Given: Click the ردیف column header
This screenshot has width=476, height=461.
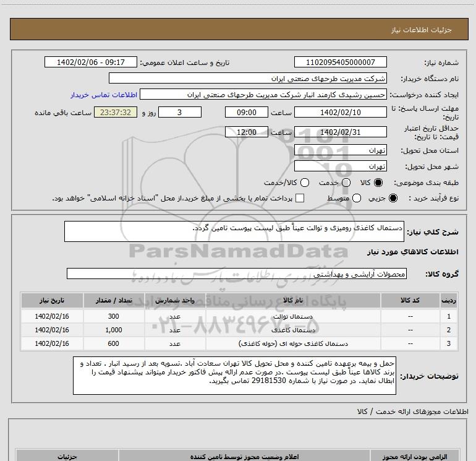Looking at the screenshot, I should click(x=449, y=300).
